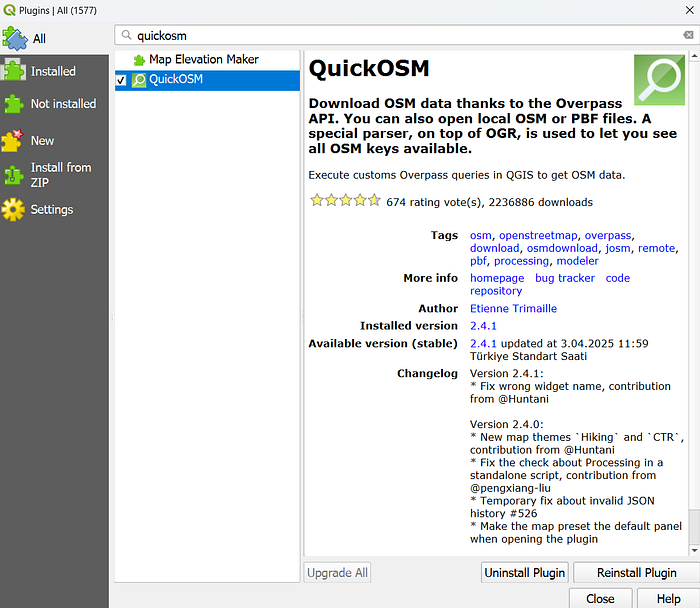Open the processing tag link
700x608 pixels.
pos(521,261)
